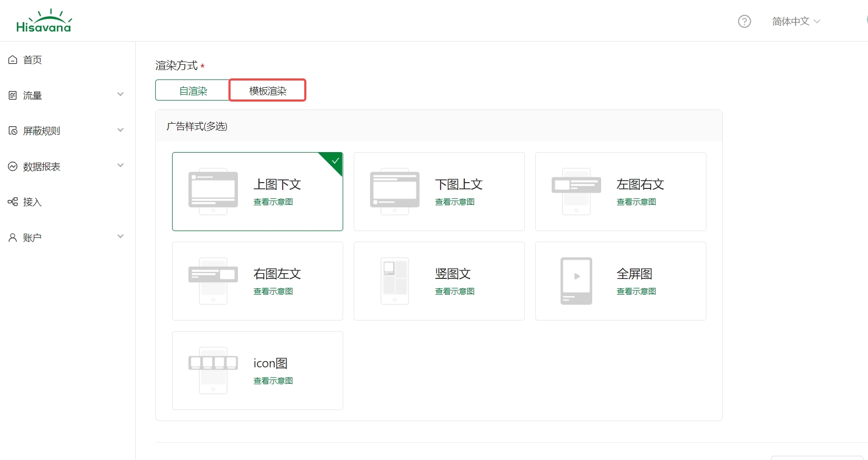868x460 pixels.
Task: Switch to the 自渲染 rendering tab
Action: tap(193, 91)
